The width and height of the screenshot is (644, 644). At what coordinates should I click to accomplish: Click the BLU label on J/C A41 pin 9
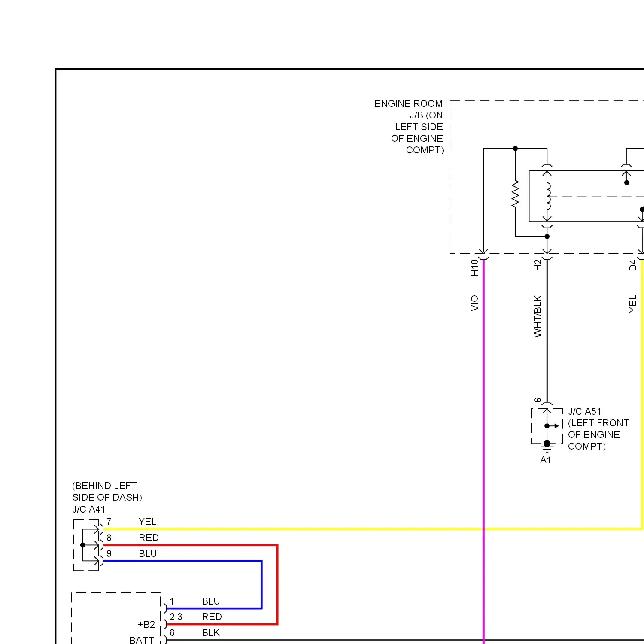click(x=148, y=554)
